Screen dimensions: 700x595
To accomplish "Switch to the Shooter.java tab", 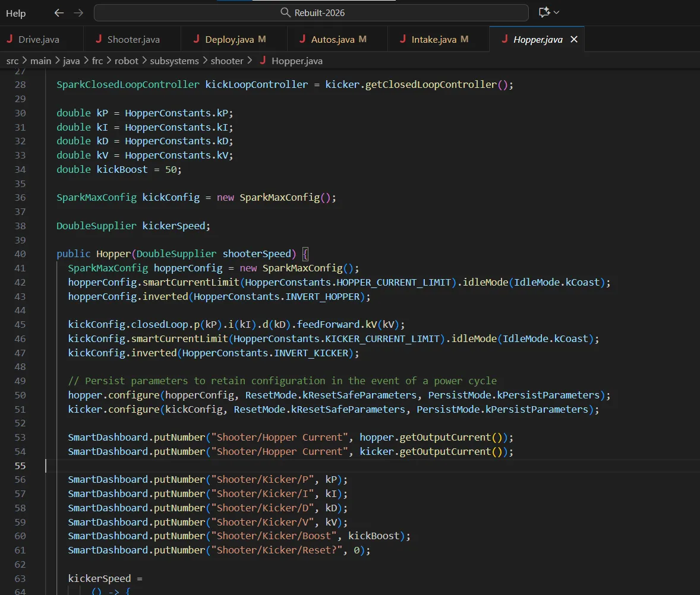I will click(x=134, y=40).
